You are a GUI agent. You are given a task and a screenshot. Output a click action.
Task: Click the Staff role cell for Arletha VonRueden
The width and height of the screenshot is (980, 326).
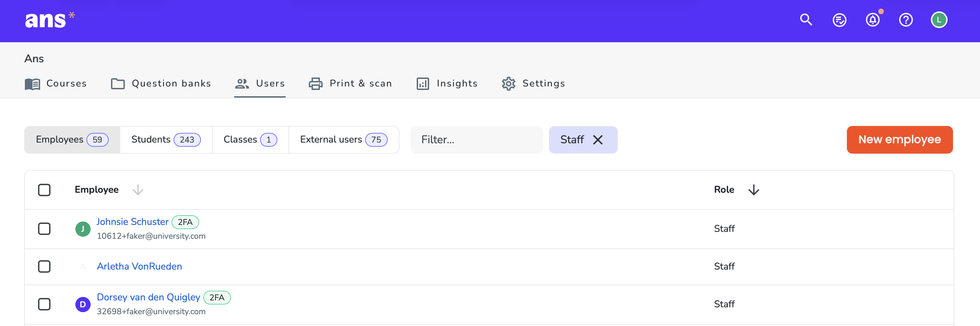pyautogui.click(x=724, y=266)
